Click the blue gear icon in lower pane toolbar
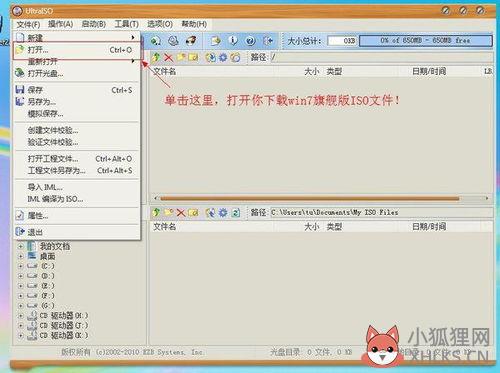 coord(223,213)
